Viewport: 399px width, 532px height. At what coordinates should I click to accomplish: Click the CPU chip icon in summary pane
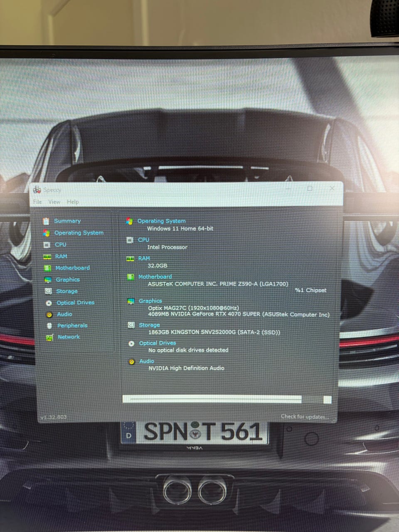130,240
